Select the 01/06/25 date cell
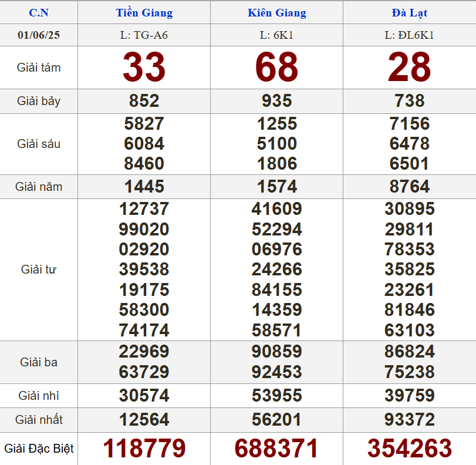The width and height of the screenshot is (476, 465). (x=39, y=35)
